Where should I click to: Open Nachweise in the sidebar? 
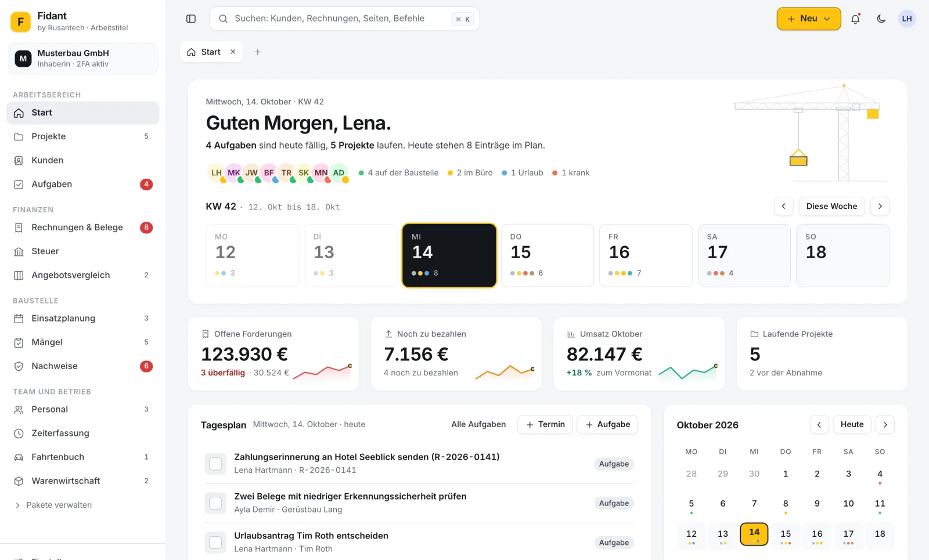coord(82,366)
